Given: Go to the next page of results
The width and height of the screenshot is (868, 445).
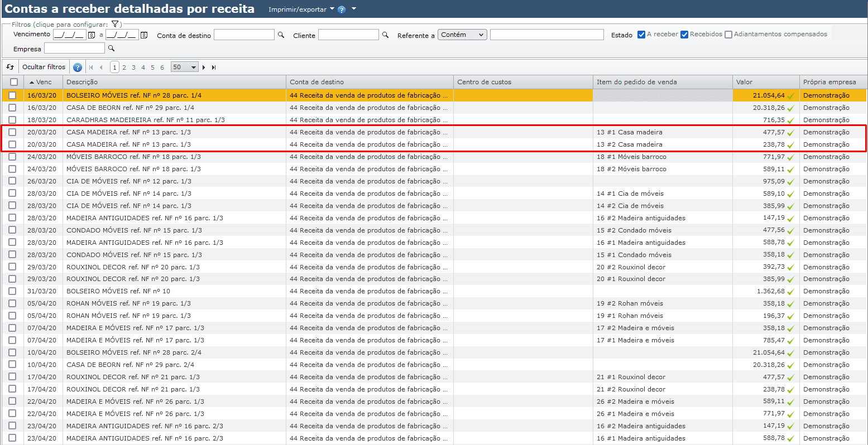Looking at the screenshot, I should (204, 67).
